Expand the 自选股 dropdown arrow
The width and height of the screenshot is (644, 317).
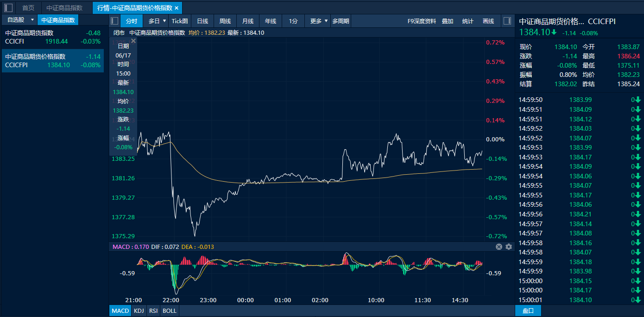pyautogui.click(x=32, y=20)
